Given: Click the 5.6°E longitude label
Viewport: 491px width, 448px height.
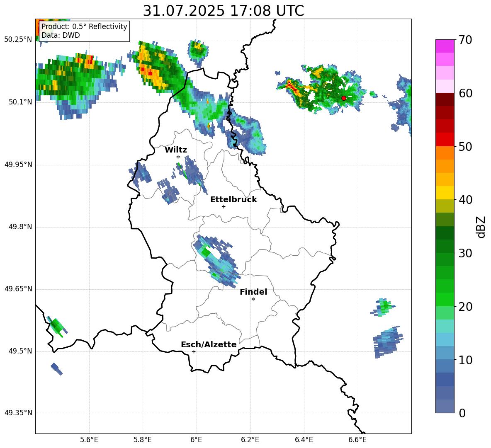Looking at the screenshot, I should (x=89, y=440).
